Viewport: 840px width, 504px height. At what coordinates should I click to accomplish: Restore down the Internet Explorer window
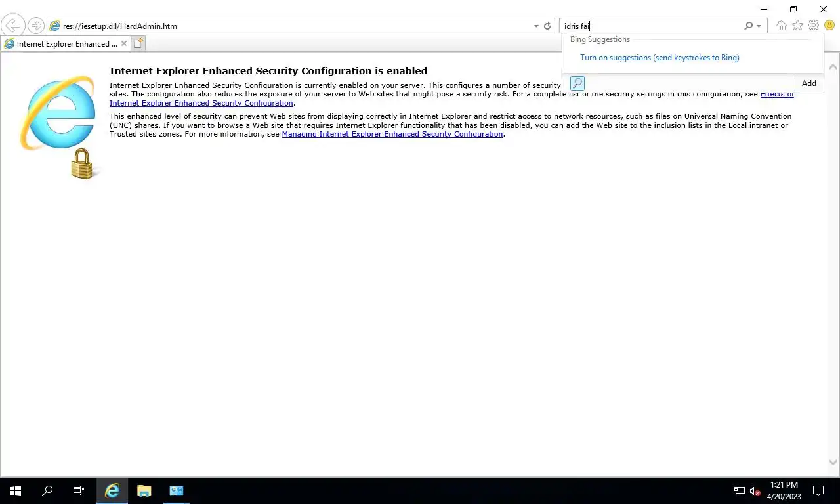click(793, 9)
